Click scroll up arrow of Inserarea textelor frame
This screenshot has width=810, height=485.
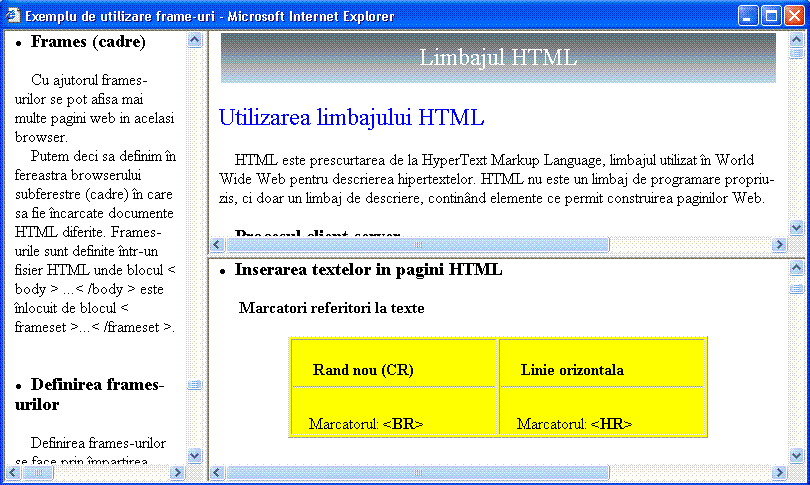click(x=796, y=268)
